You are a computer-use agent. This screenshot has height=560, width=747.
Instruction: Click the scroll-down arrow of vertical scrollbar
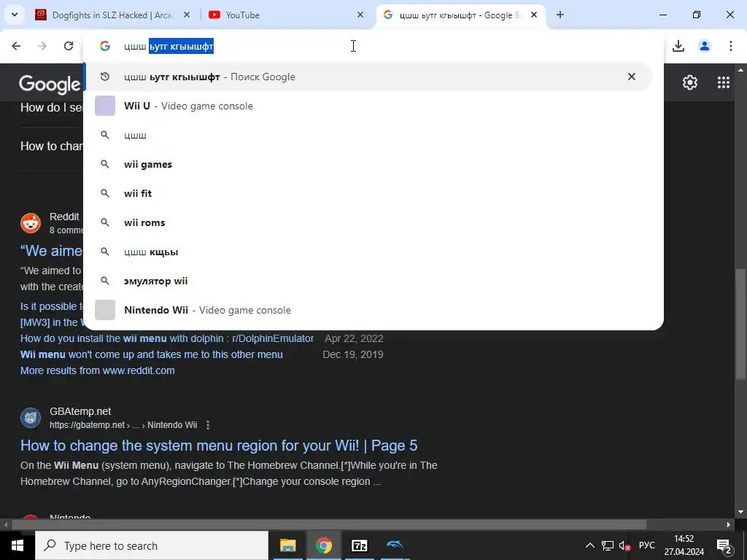[x=740, y=512]
